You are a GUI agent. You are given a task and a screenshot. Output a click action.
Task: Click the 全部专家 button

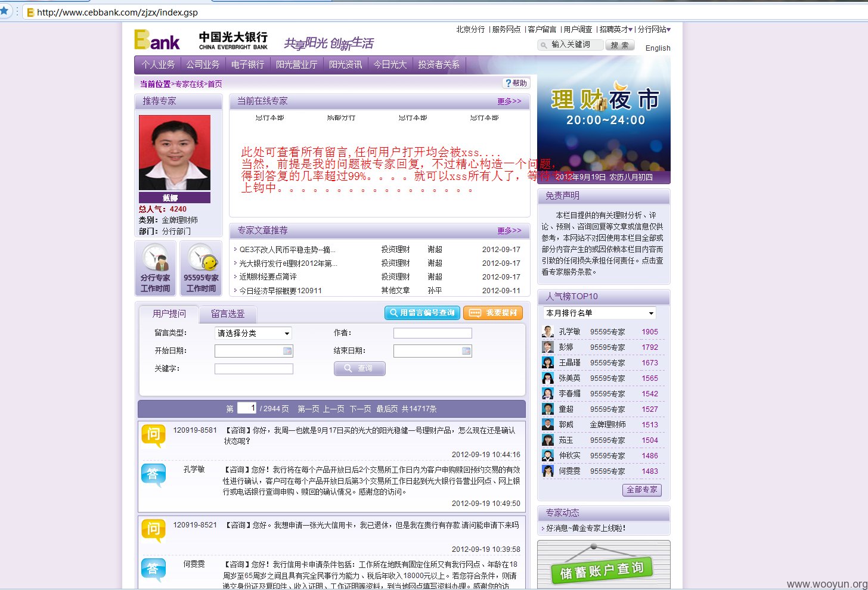click(x=642, y=489)
